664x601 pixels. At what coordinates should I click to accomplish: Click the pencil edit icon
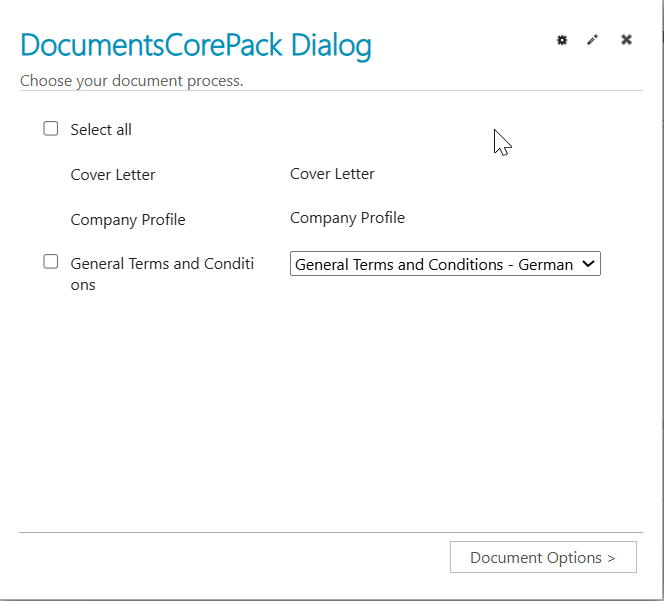click(593, 40)
